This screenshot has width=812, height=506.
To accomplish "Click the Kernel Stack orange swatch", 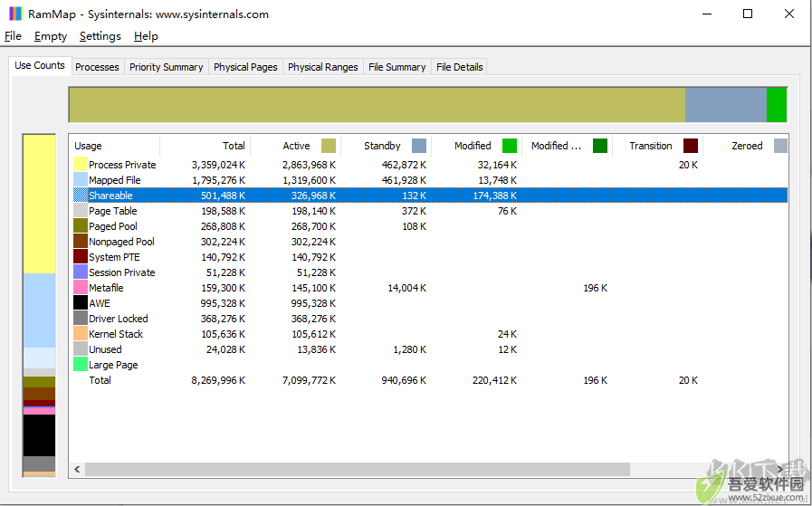I will point(81,333).
